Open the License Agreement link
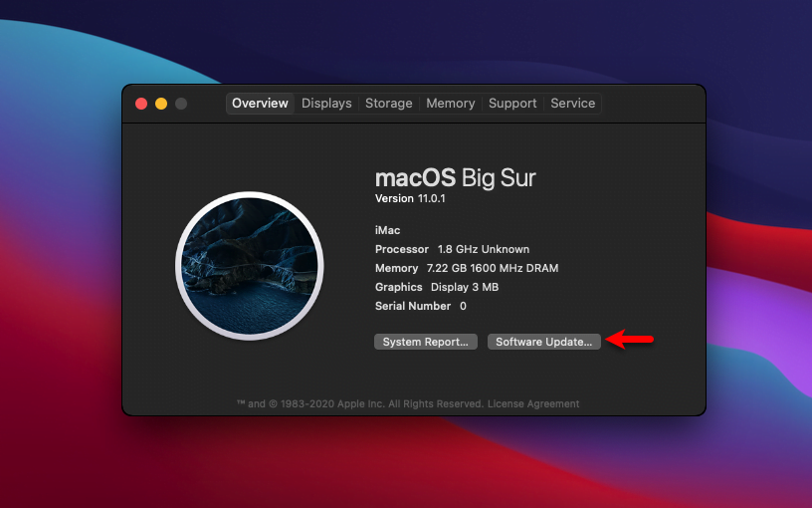 coord(533,403)
